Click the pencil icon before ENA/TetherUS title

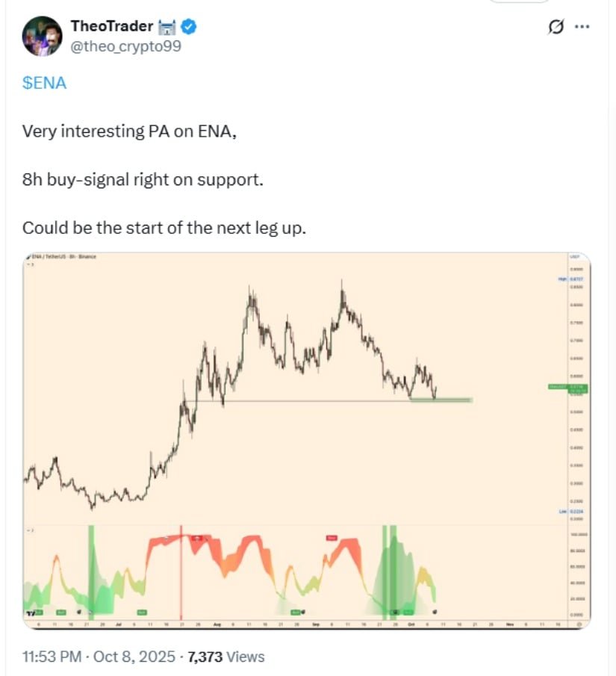coord(28,257)
